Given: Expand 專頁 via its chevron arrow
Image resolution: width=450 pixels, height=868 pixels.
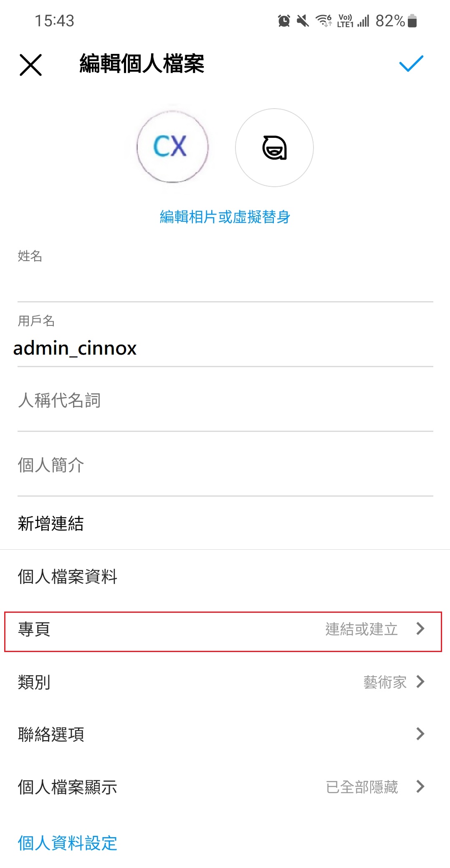Looking at the screenshot, I should click(x=420, y=629).
